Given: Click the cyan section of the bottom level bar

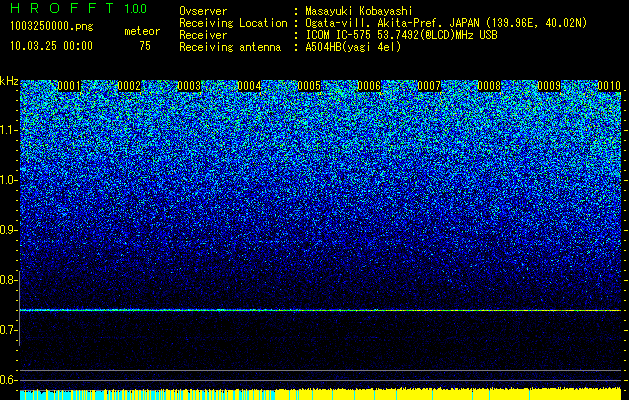Looking at the screenshot, I should (147, 395).
